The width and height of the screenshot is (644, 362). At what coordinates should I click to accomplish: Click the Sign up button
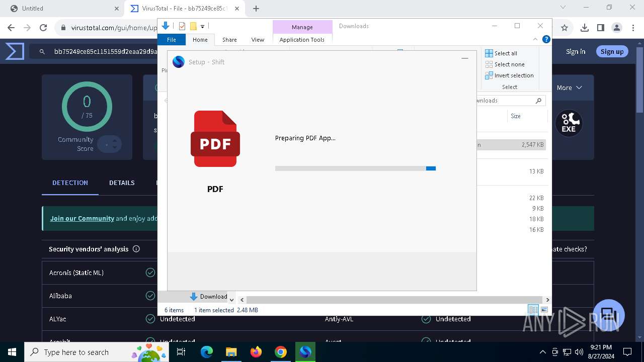612,51
